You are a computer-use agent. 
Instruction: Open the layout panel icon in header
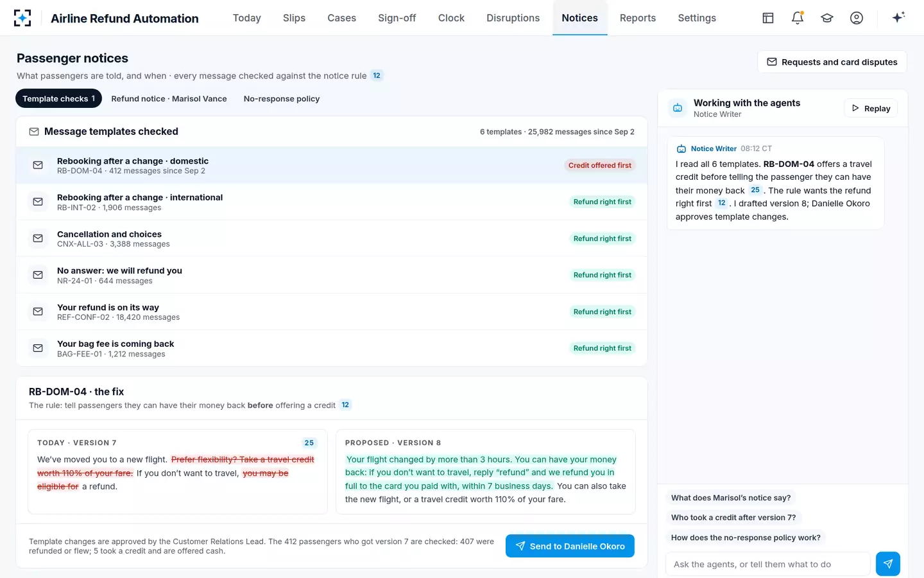click(768, 18)
